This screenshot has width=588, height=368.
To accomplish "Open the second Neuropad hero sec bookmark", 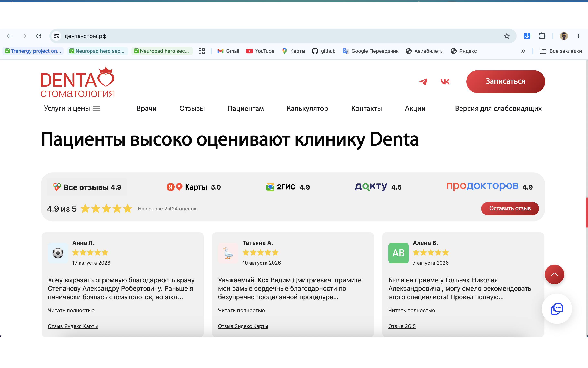I will [x=162, y=51].
